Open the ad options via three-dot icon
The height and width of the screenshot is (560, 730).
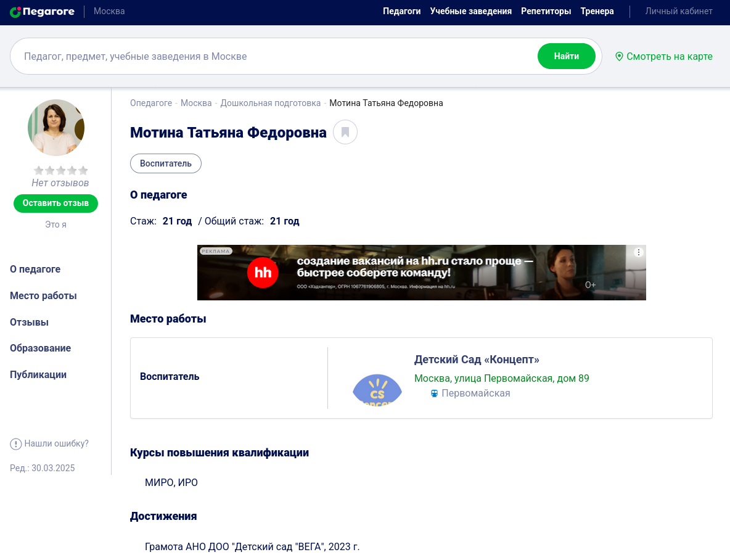[639, 252]
